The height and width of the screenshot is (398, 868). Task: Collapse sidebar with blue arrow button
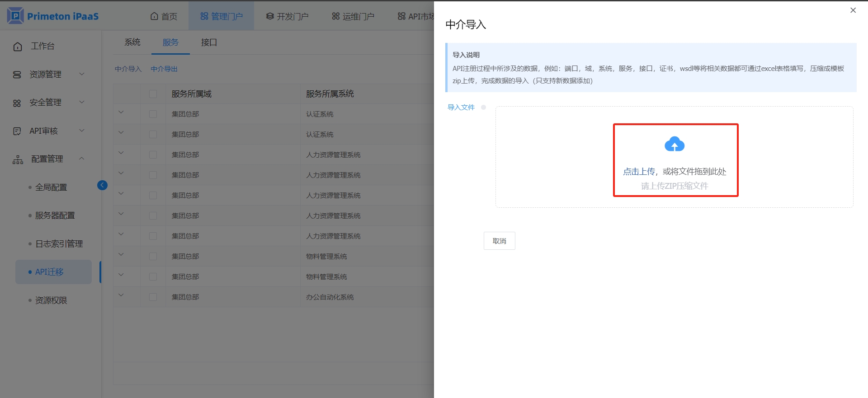tap(102, 185)
